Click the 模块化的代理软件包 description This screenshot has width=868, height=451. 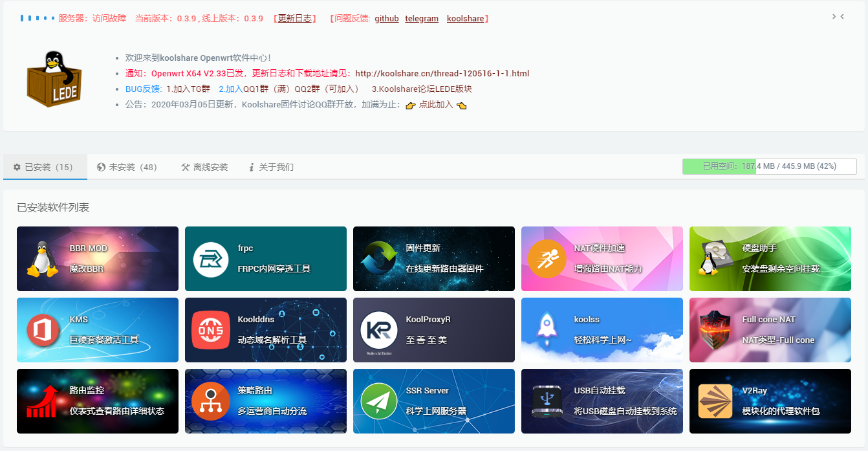tap(781, 411)
